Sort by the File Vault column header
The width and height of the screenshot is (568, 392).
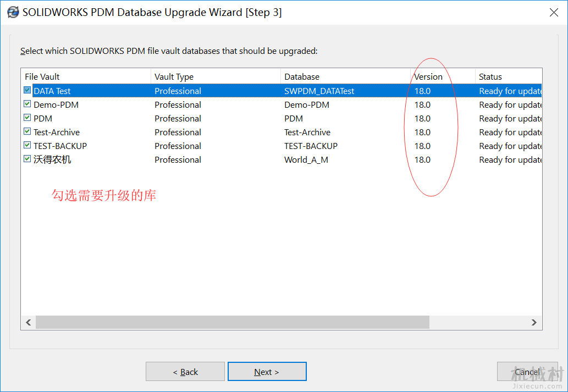pyautogui.click(x=86, y=76)
